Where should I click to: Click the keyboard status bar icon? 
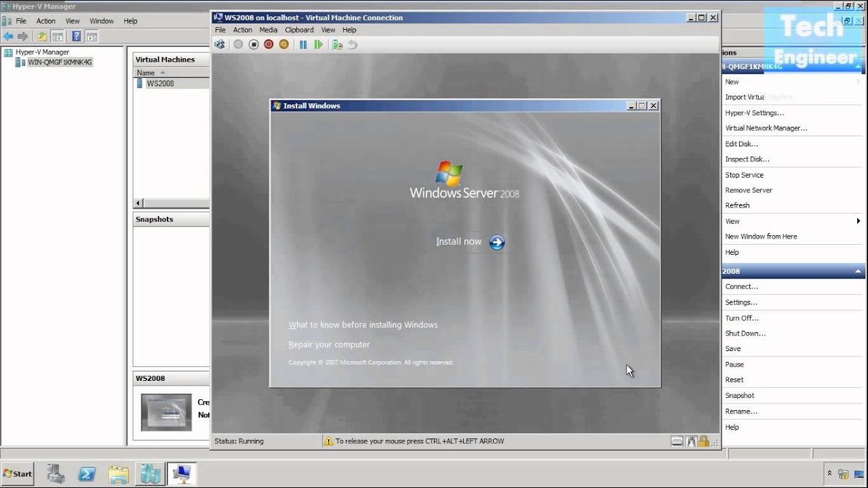point(677,441)
